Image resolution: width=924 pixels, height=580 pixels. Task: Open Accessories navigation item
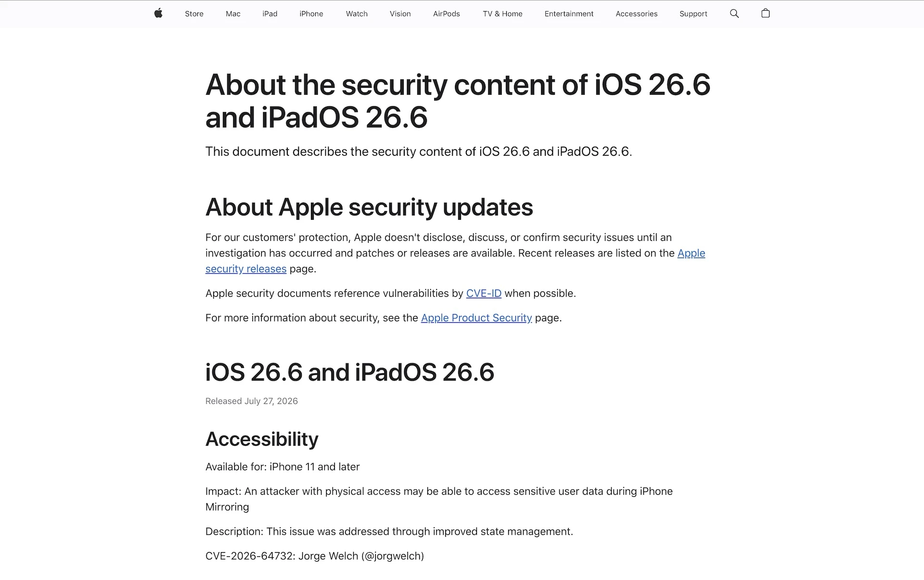pos(636,14)
